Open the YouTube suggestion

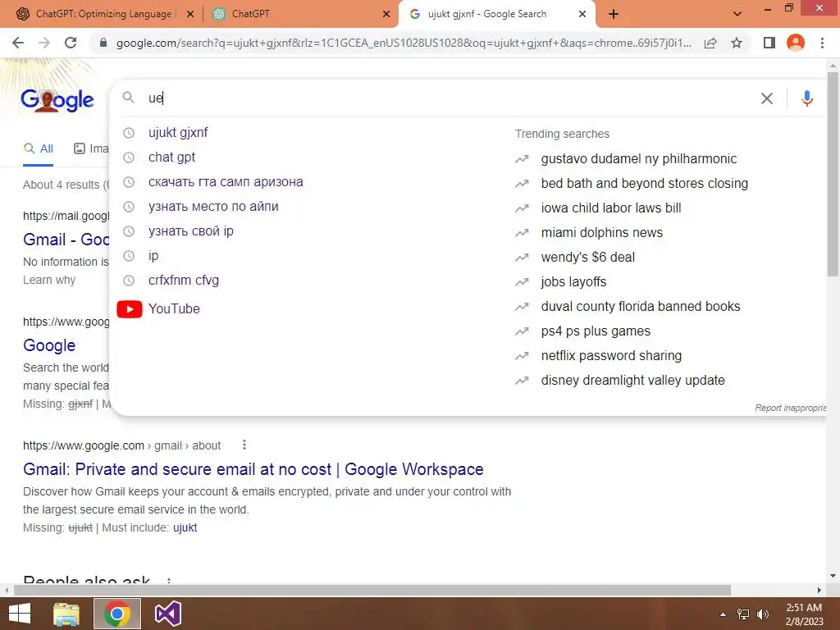tap(174, 309)
